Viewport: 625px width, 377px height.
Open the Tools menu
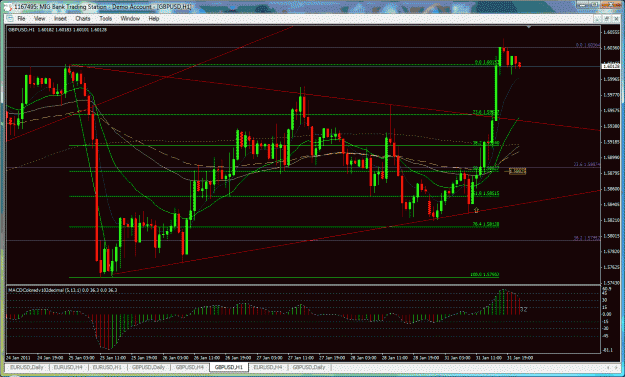point(106,19)
